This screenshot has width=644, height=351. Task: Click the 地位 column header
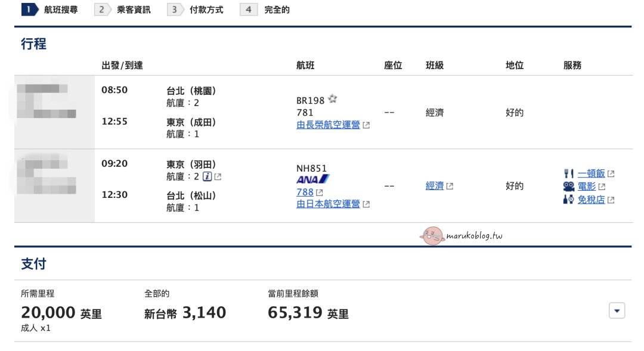pos(514,66)
